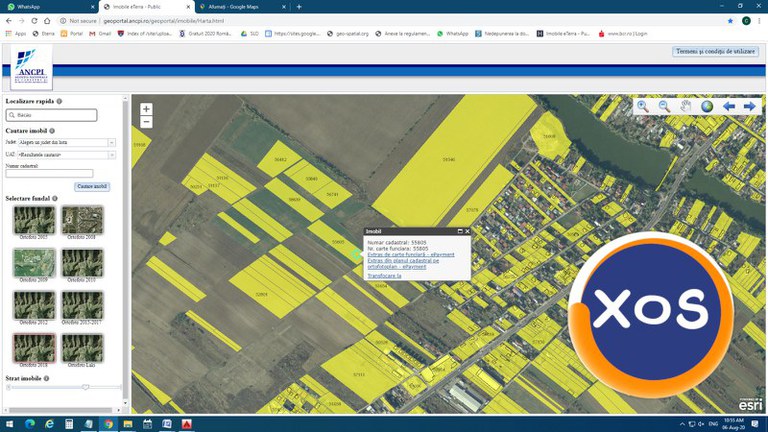Select the Ortofoto 2015-2017 background thumbnail
The width and height of the screenshot is (768, 432).
coord(82,305)
